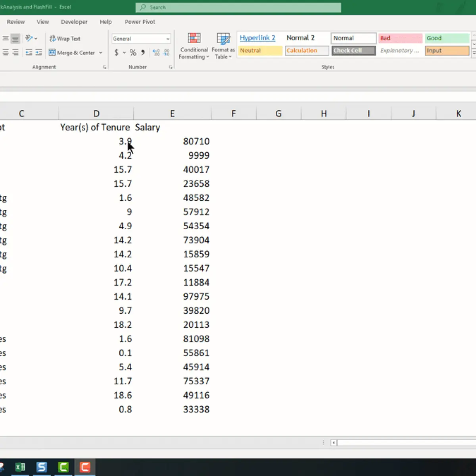Open the blue S Snagit taskbar icon
This screenshot has width=476, height=476.
click(42, 467)
